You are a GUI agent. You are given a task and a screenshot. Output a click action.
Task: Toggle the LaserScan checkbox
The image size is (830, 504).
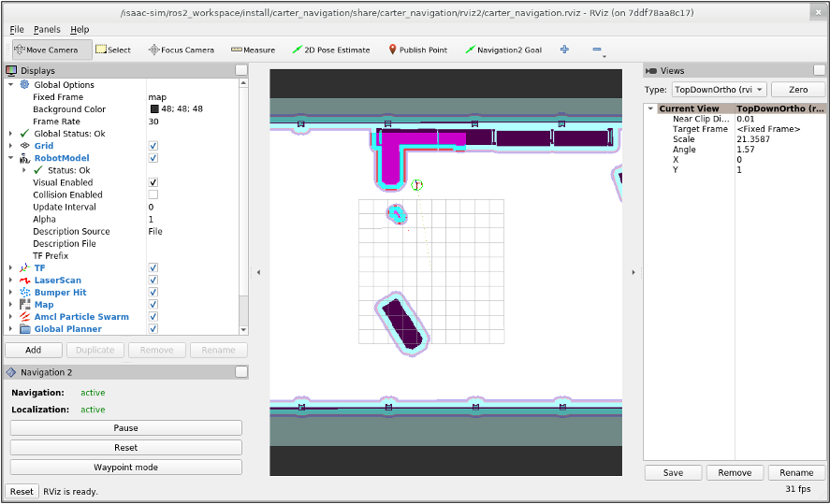(x=153, y=280)
